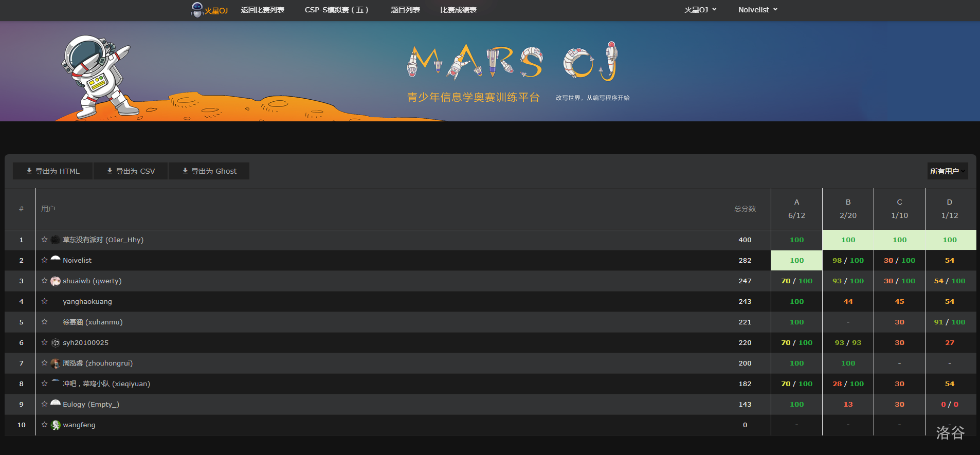The height and width of the screenshot is (455, 980).
Task: Click wangfeng's avatar icon
Action: [56, 425]
